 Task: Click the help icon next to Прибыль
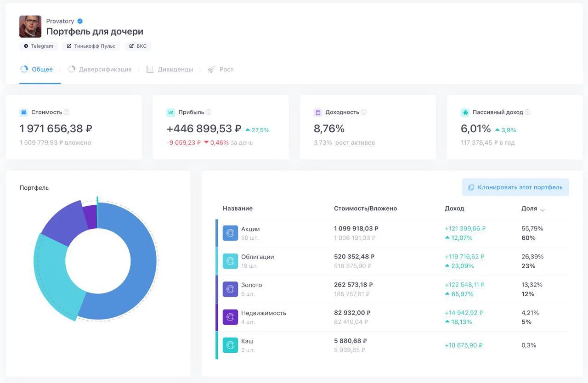pyautogui.click(x=209, y=112)
